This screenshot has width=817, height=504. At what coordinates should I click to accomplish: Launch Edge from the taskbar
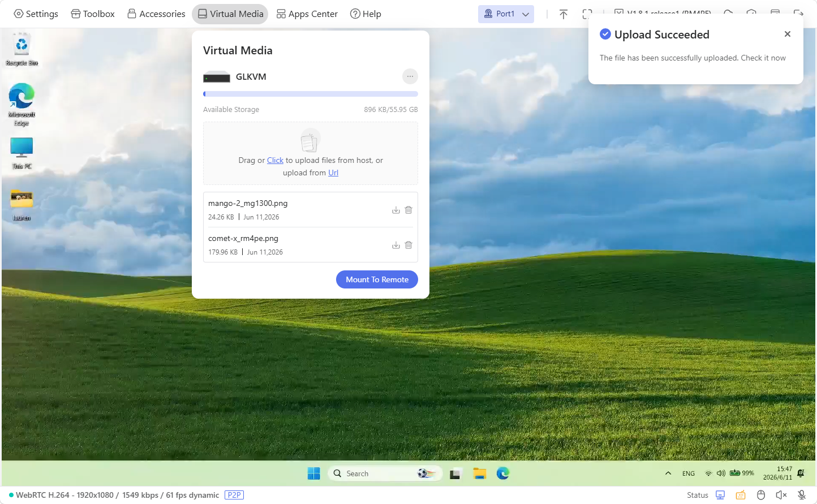(503, 473)
